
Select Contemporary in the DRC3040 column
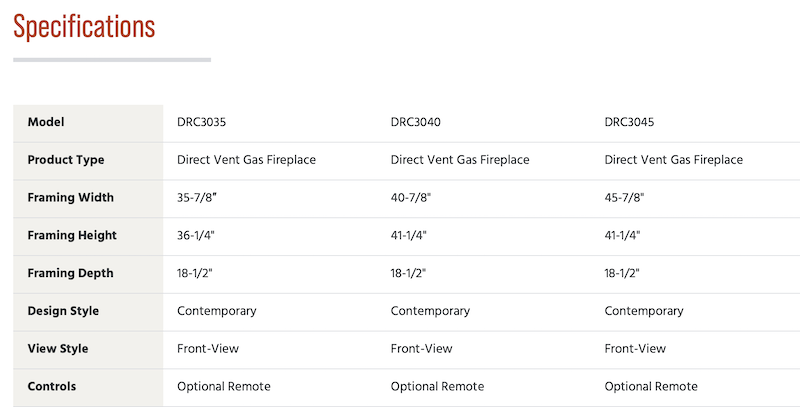(430, 311)
